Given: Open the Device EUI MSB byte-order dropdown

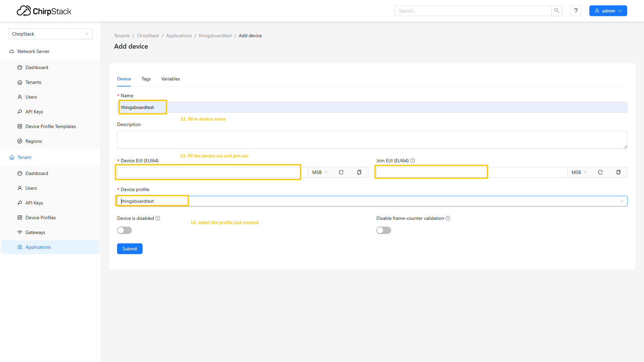Looking at the screenshot, I should click(x=320, y=172).
